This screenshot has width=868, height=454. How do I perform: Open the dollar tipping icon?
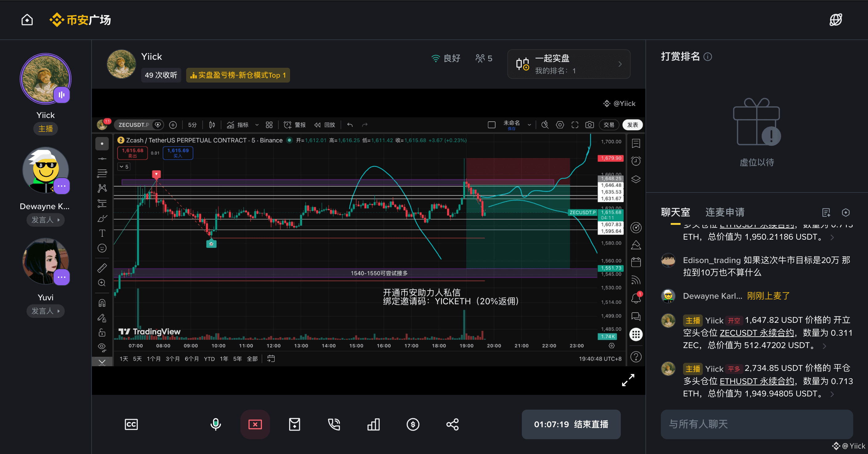click(413, 424)
